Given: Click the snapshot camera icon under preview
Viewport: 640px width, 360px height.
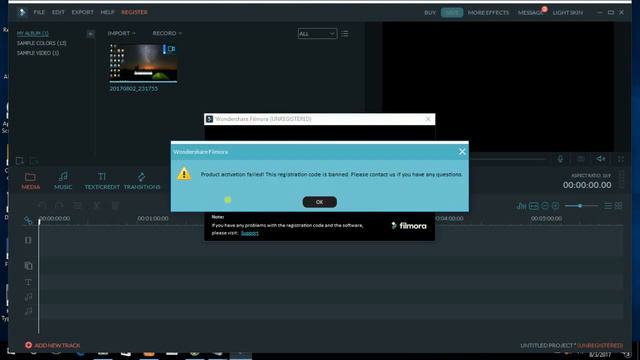Looking at the screenshot, I should click(x=581, y=159).
